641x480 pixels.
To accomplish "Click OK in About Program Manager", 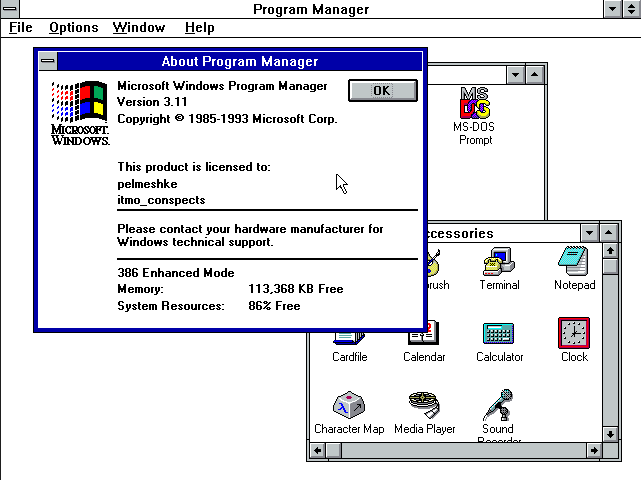I will pos(383,90).
